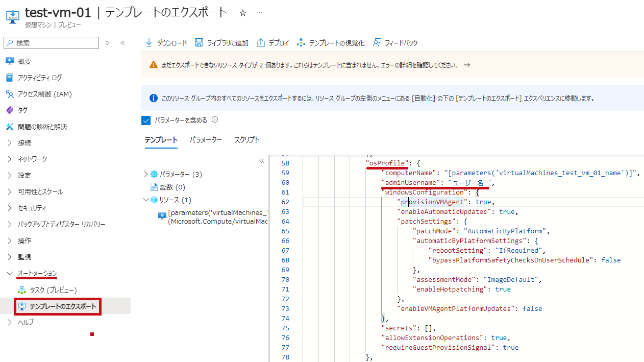Click "enableVMAgentPlatformUpdates" on line 73

pyautogui.click(x=456, y=309)
